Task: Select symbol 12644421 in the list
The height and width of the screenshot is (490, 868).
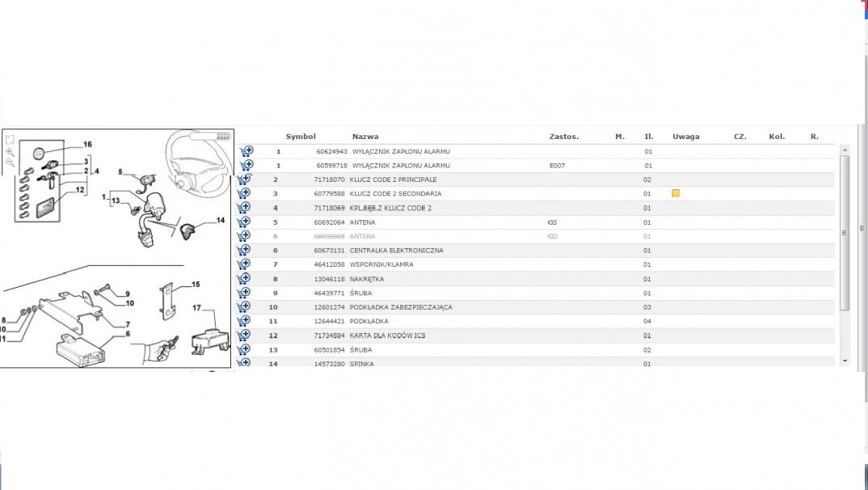Action: [329, 321]
